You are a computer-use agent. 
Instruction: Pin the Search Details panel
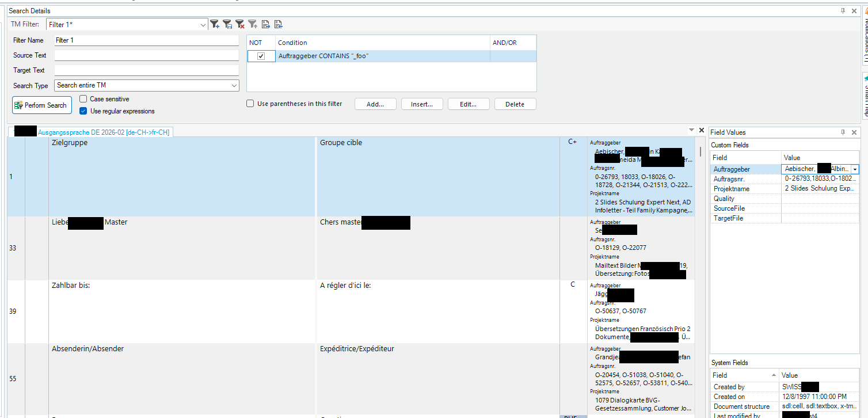843,11
